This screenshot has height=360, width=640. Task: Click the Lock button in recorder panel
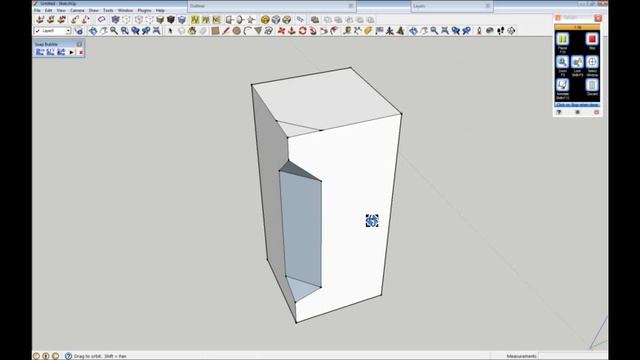[577, 62]
